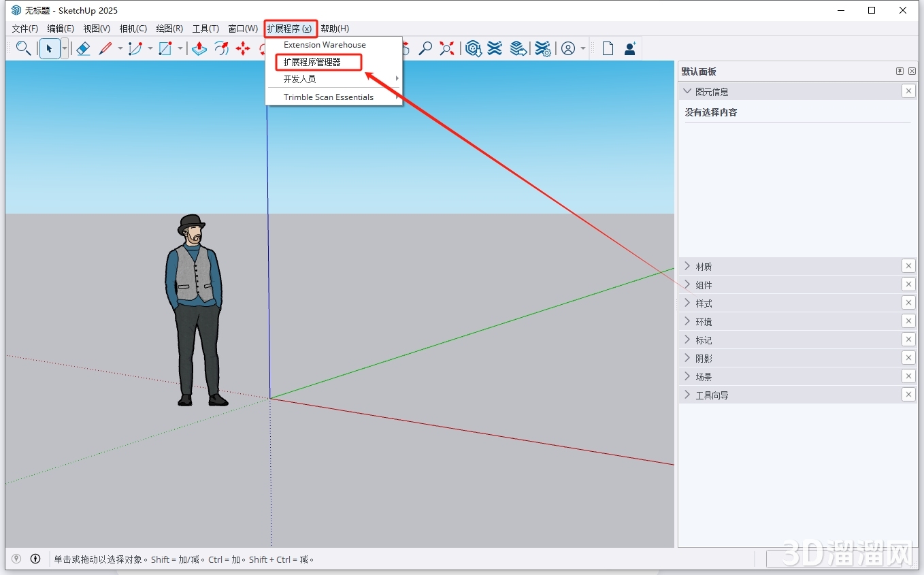Select the Rectangle tool

pyautogui.click(x=167, y=48)
